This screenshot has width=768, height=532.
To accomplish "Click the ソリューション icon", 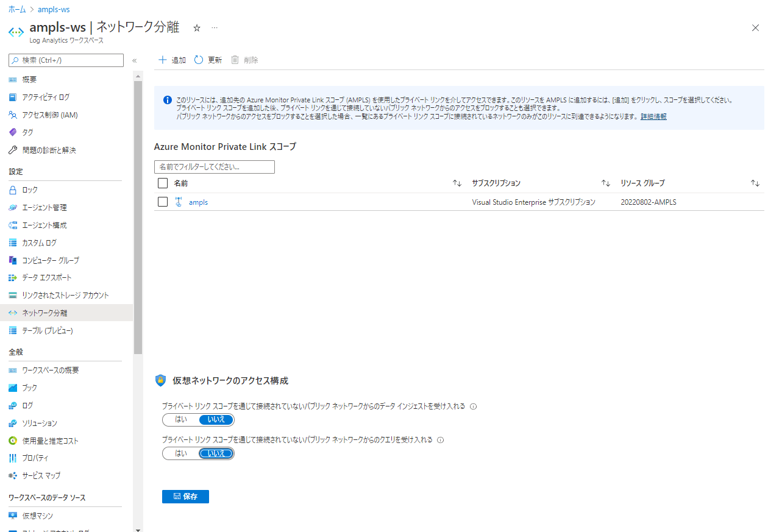I will pyautogui.click(x=13, y=424).
